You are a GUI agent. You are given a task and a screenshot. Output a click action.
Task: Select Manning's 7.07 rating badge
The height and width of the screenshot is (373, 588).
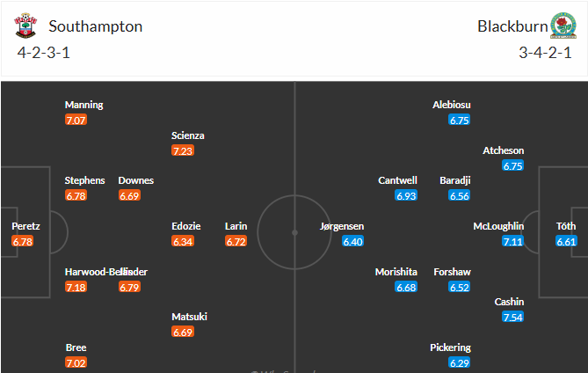pos(76,120)
